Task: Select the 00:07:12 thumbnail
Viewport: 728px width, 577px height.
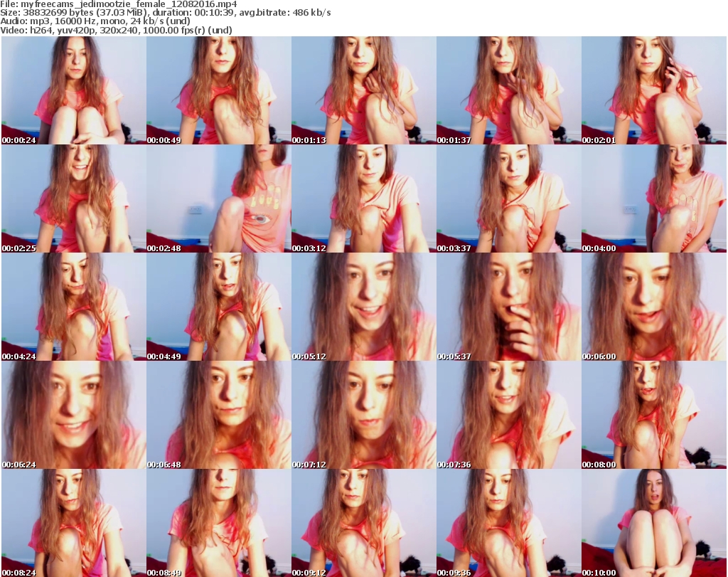Action: tap(363, 415)
